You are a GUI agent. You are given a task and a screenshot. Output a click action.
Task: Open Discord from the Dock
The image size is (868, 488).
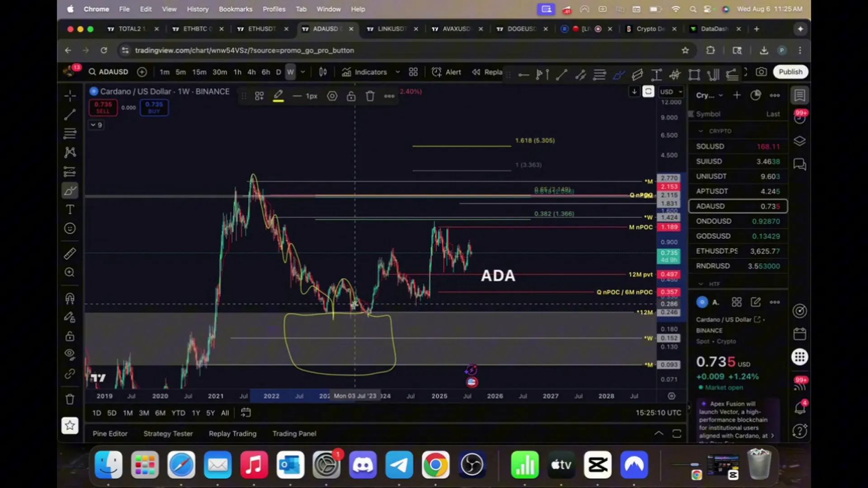point(363,465)
